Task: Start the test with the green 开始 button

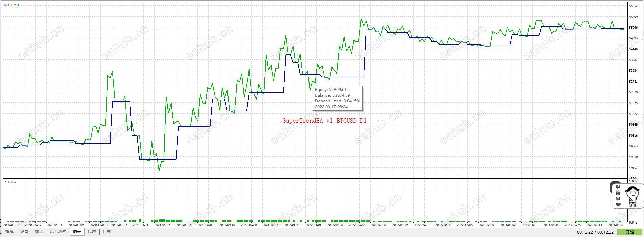Action: point(630,232)
